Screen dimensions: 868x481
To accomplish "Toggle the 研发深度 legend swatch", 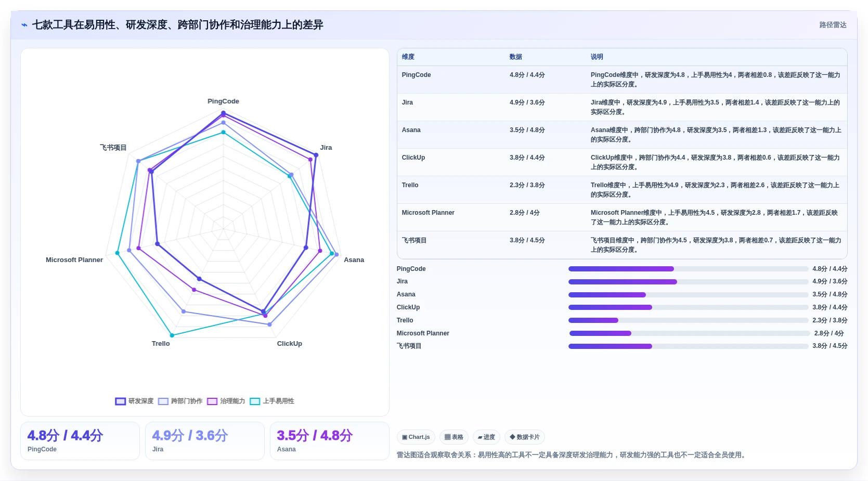I will click(x=120, y=401).
